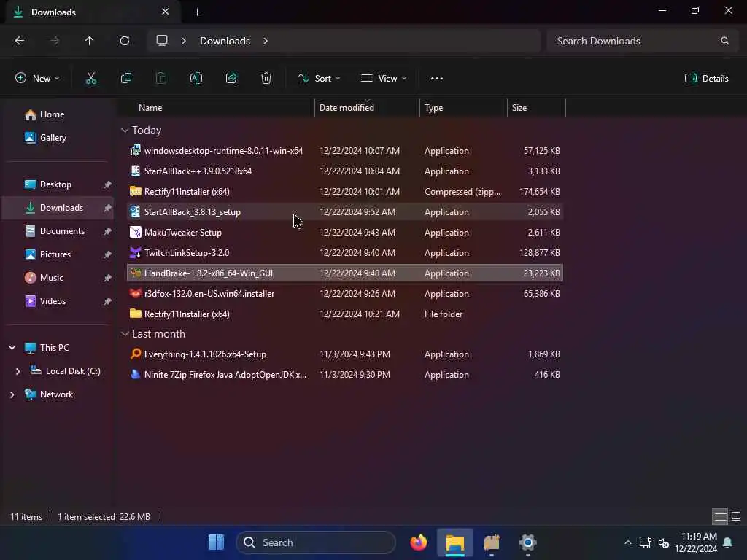747x560 pixels.
Task: Click the r3dfox installer icon
Action: pyautogui.click(x=135, y=294)
